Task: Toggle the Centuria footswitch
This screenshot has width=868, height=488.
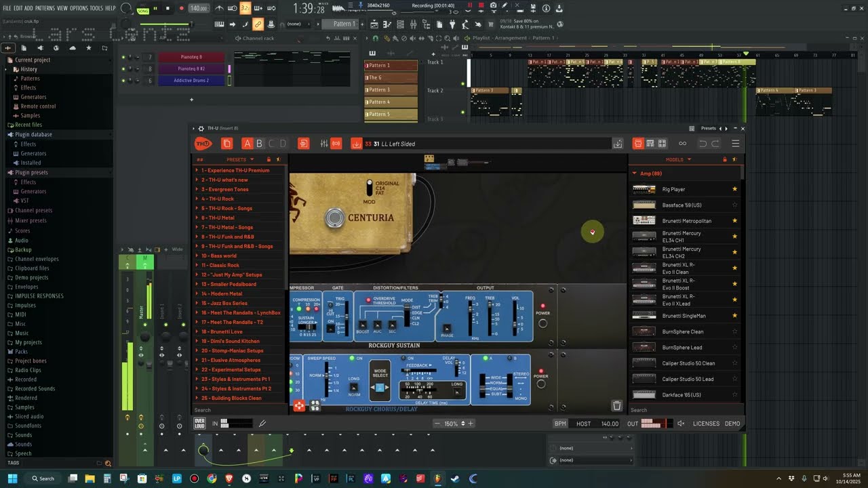Action: coord(334,218)
